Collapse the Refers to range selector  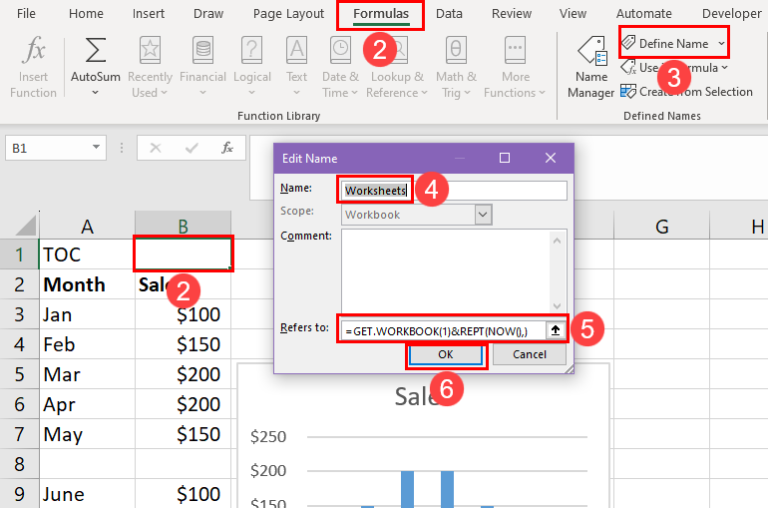coord(555,331)
